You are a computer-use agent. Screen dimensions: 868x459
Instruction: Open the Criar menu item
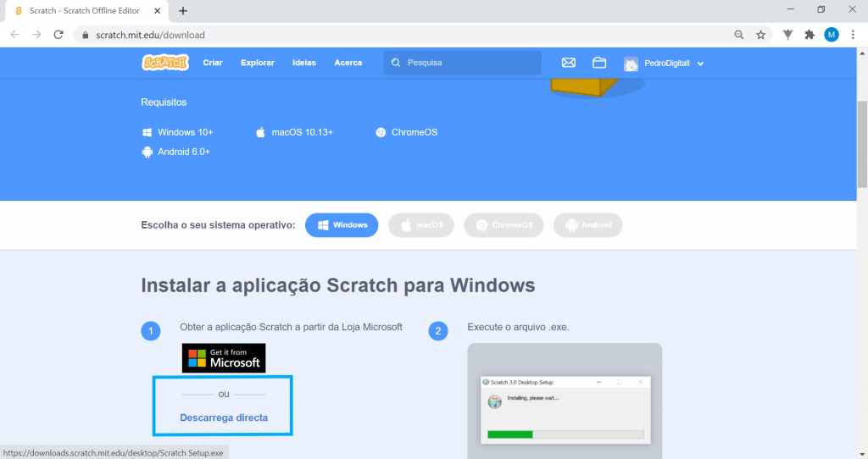tap(213, 63)
